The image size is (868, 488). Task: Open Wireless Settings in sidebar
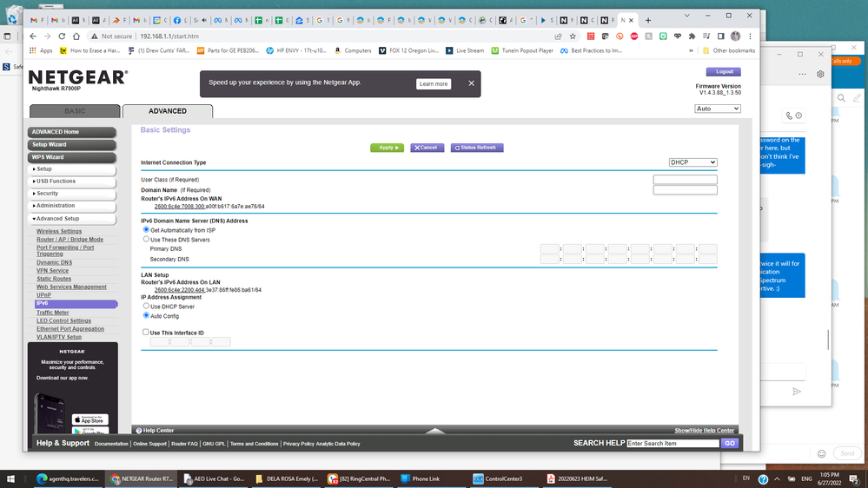59,231
